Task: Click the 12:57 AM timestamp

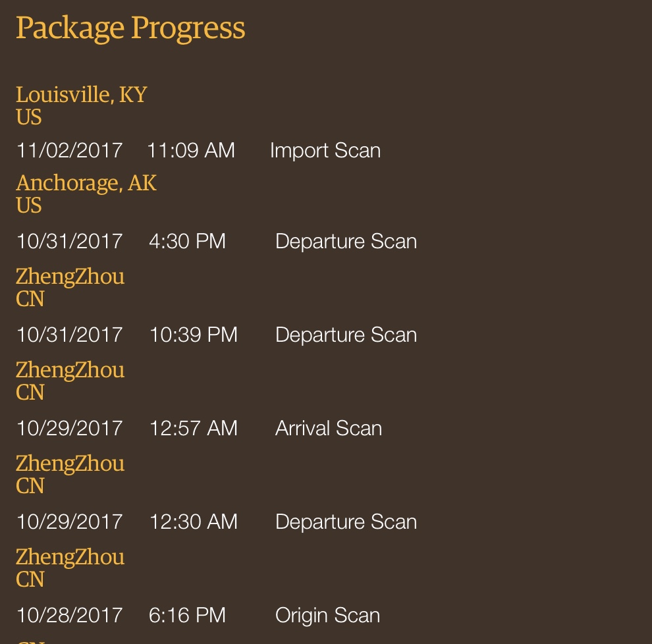Action: tap(194, 428)
